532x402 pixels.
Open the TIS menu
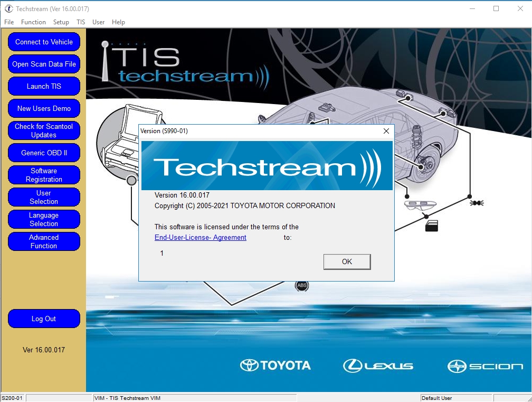(x=81, y=22)
